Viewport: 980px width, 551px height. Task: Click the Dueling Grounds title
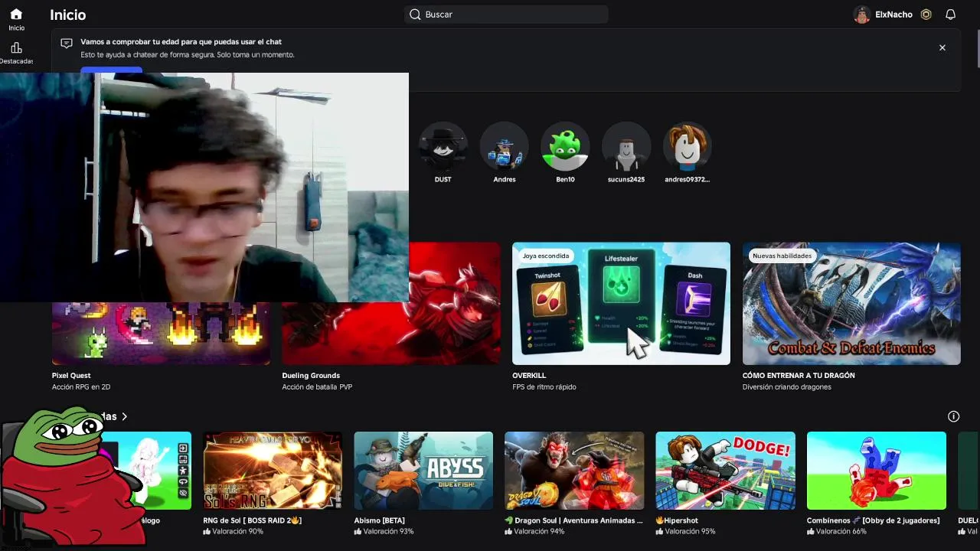pyautogui.click(x=311, y=376)
